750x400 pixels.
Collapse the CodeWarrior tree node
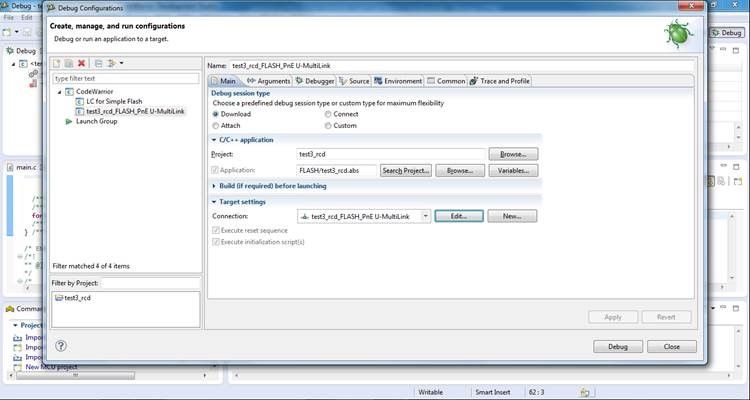click(x=60, y=92)
